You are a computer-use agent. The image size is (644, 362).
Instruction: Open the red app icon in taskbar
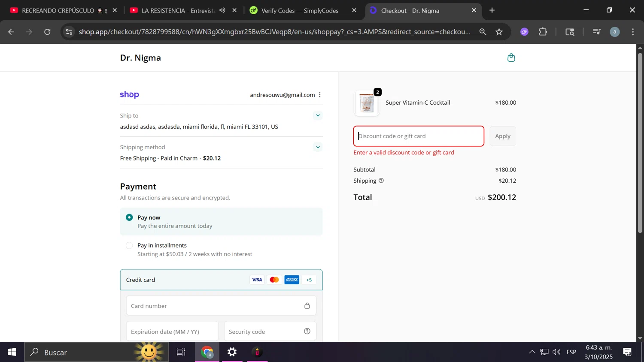257,352
